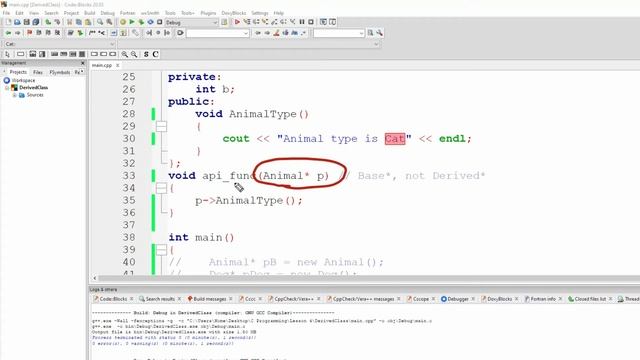Click the red Toggle bookmark flag icon

29,33
